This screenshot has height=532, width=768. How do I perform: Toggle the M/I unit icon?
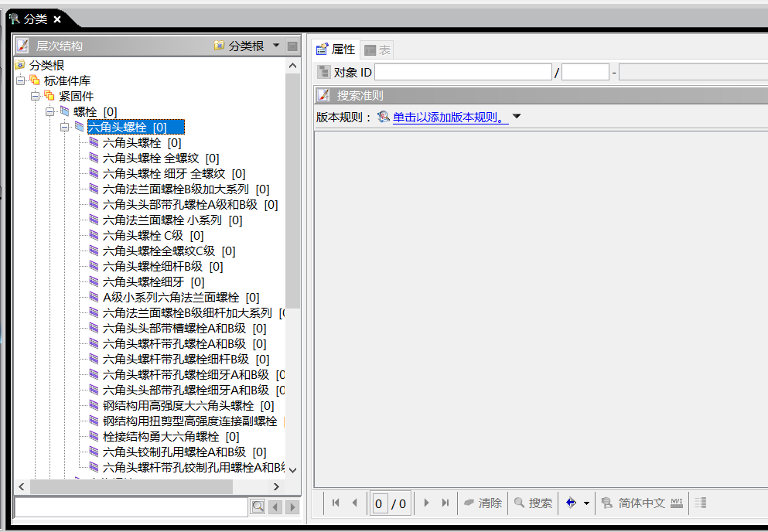click(x=677, y=503)
